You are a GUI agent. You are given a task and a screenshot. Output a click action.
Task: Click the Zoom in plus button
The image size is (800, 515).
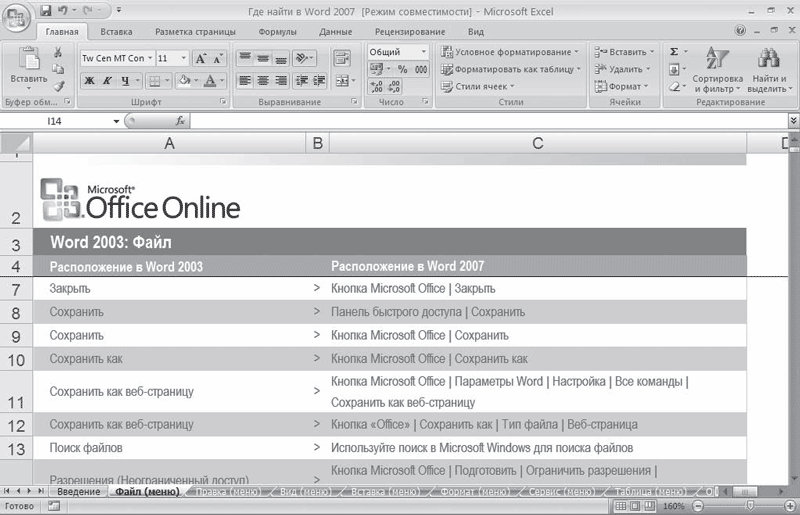[x=790, y=506]
